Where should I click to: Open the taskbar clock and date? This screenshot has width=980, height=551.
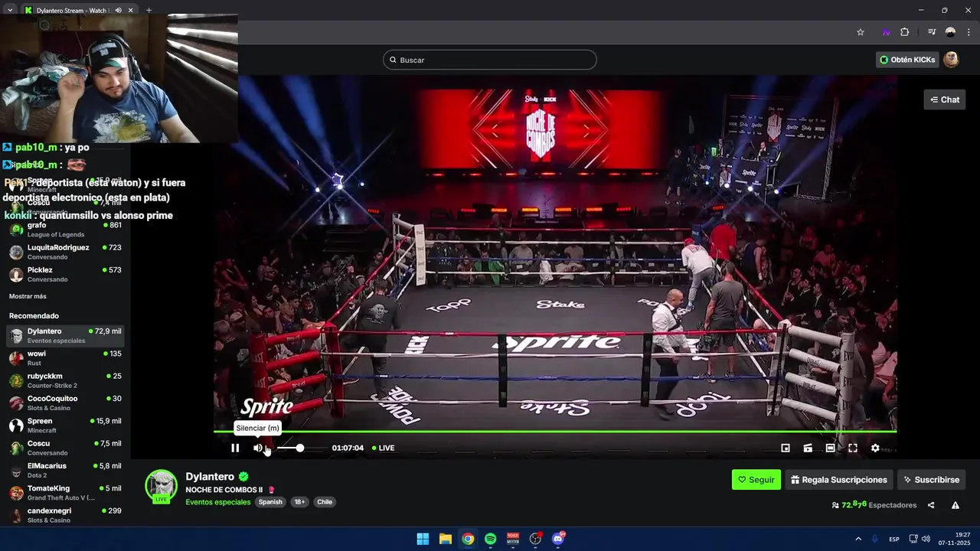955,539
